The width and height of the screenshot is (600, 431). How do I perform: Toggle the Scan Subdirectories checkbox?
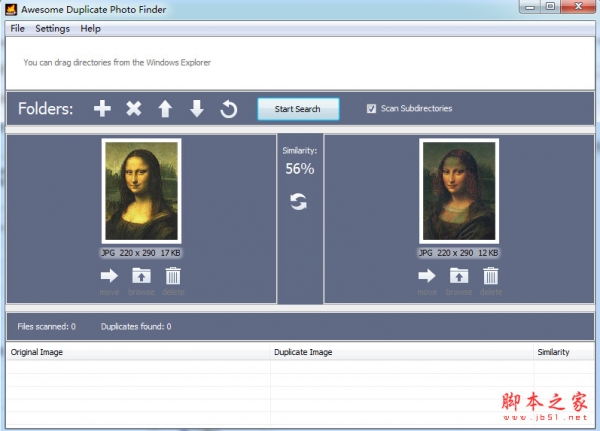point(371,109)
